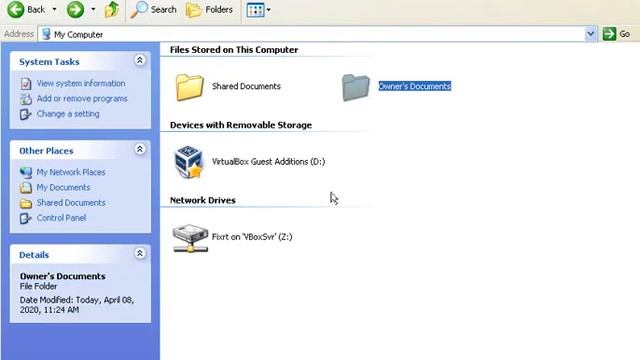Click the Change a setting icon
This screenshot has width=640, height=360.
coord(26,114)
